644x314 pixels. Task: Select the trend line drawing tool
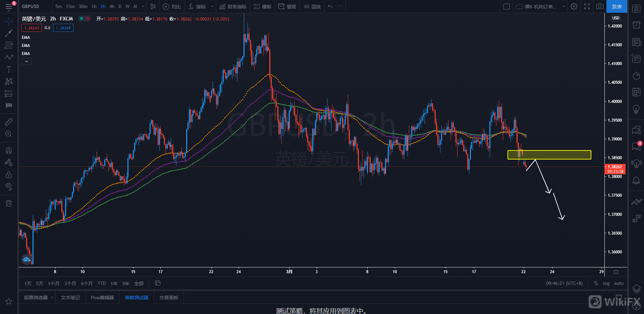point(9,33)
